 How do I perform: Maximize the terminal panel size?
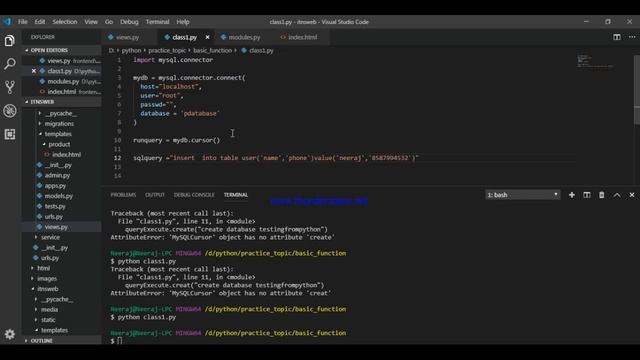[x=617, y=195]
